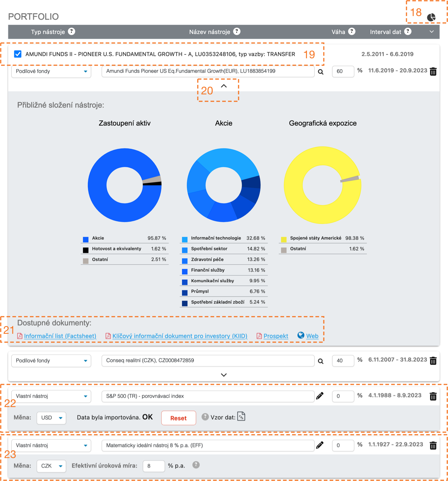Click Conseq realitní (CZK) instrument name field
Viewport: 448px width, 481px height.
tap(208, 361)
